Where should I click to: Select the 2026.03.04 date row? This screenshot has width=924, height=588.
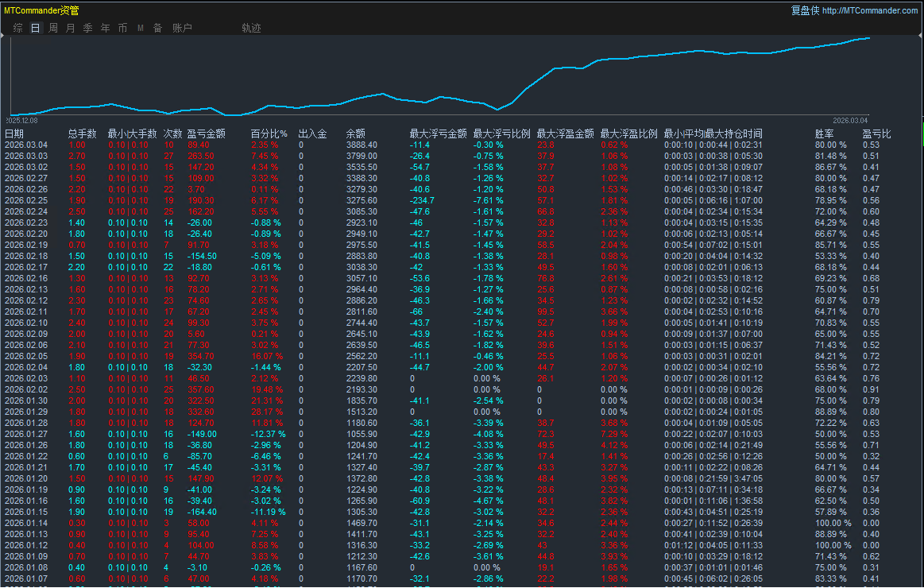26,145
